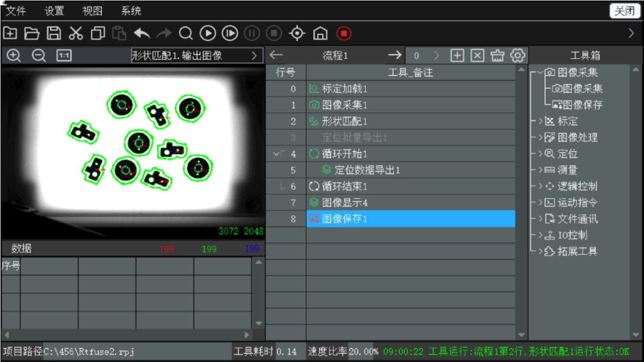Select row 定位数据导出1
Viewport: 644px width, 362px height.
pyautogui.click(x=411, y=170)
